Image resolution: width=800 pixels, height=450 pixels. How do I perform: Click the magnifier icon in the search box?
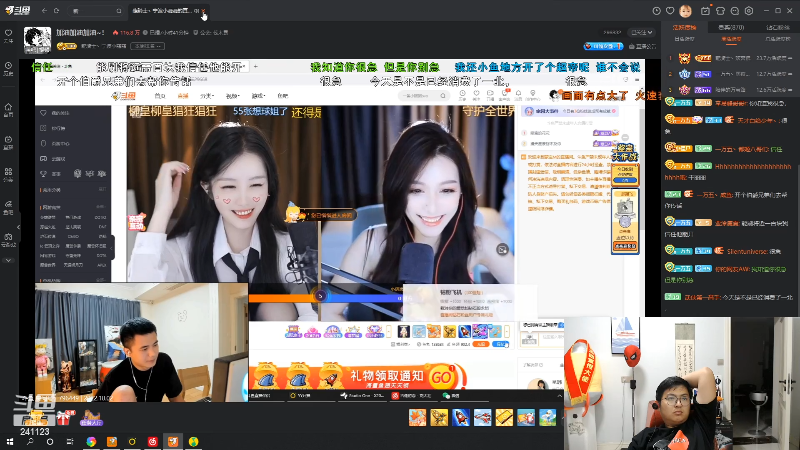click(x=118, y=11)
